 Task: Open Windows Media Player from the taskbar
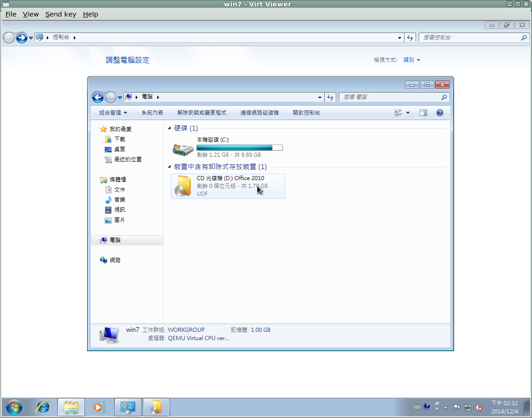(99, 407)
